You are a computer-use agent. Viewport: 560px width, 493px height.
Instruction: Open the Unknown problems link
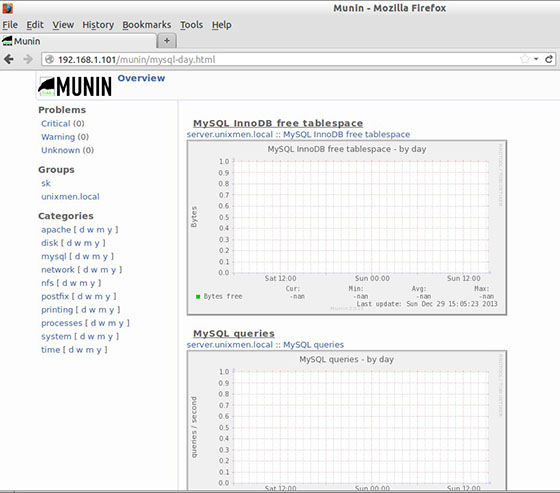click(60, 150)
